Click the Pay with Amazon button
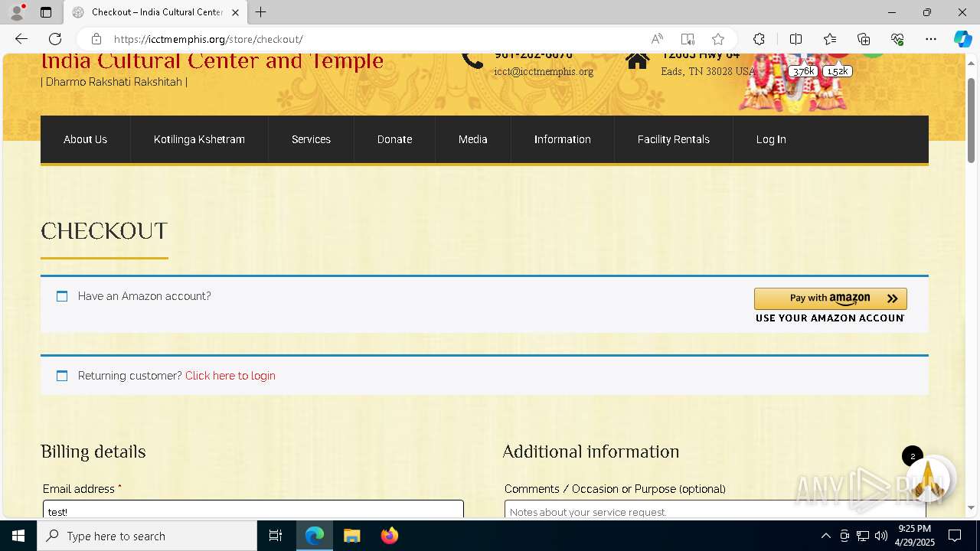This screenshot has height=551, width=980. coord(830,298)
